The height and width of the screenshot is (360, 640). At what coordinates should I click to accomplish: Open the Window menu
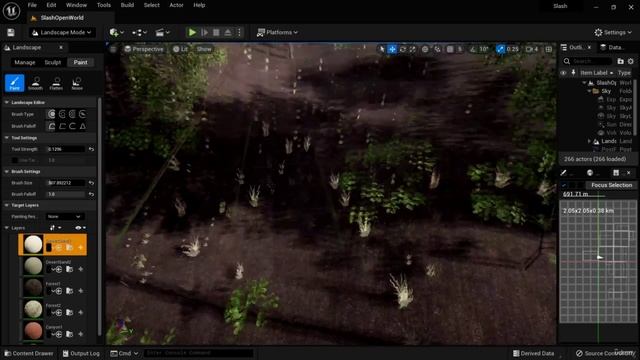76,5
